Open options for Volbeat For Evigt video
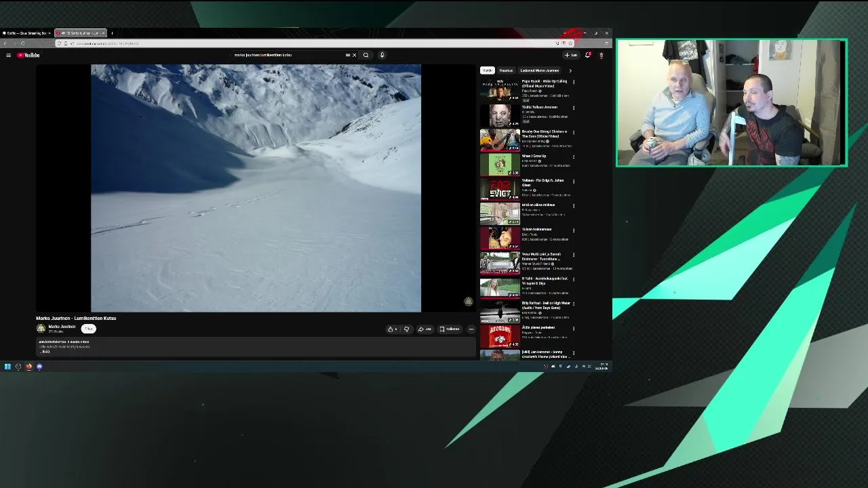This screenshot has width=868, height=488. 574,181
